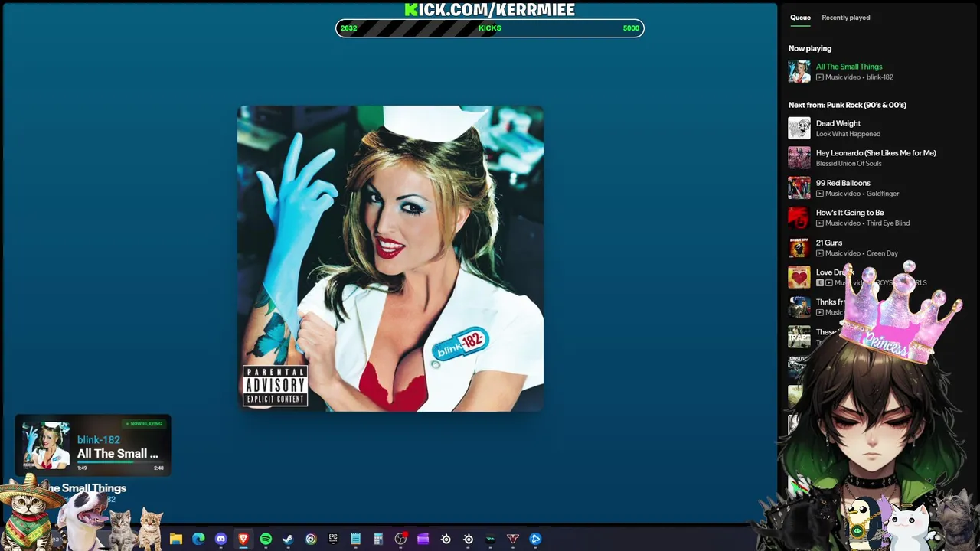Image resolution: width=980 pixels, height=551 pixels.
Task: Open the first SteelSeries icon in the taskbar
Action: coord(446,539)
